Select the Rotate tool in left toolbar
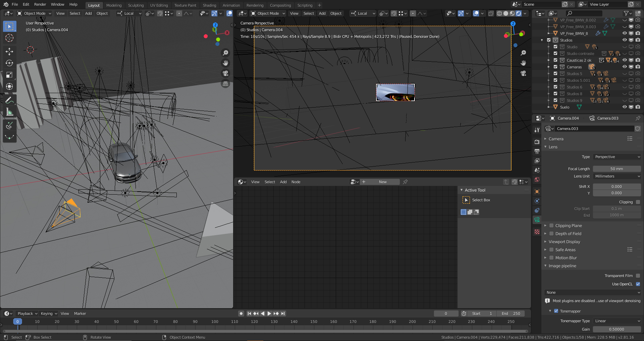The image size is (644, 341). 9,63
